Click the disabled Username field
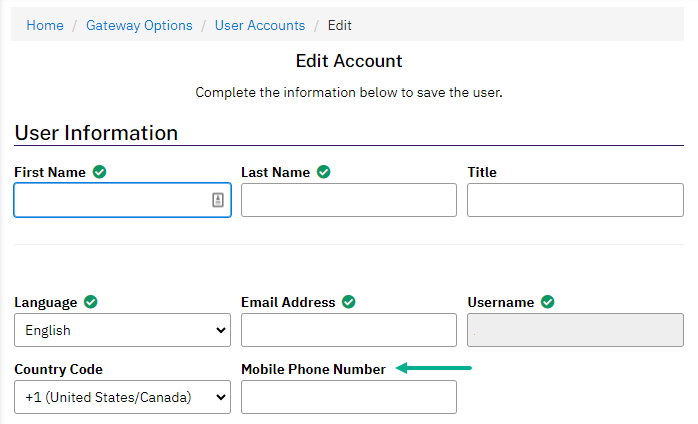The height and width of the screenshot is (424, 698). (575, 330)
